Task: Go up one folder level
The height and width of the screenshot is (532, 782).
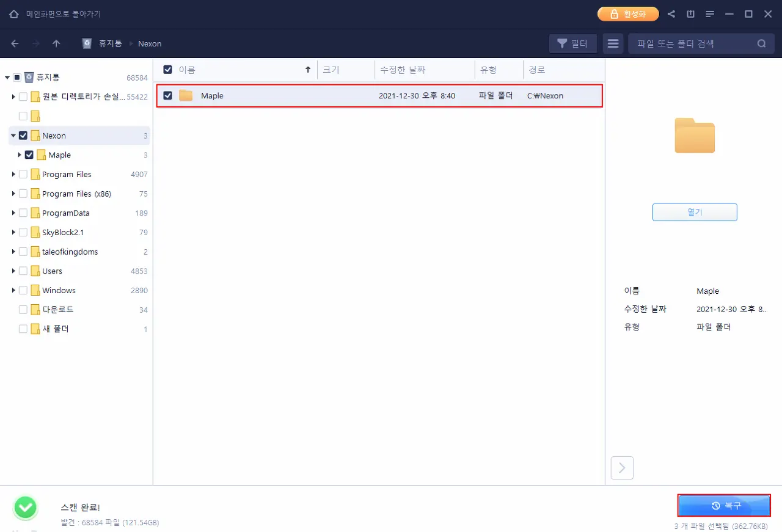Action: point(56,43)
